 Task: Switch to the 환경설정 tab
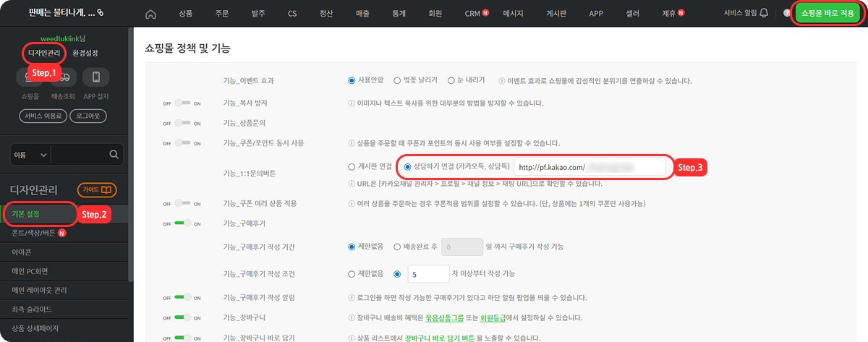click(x=85, y=54)
